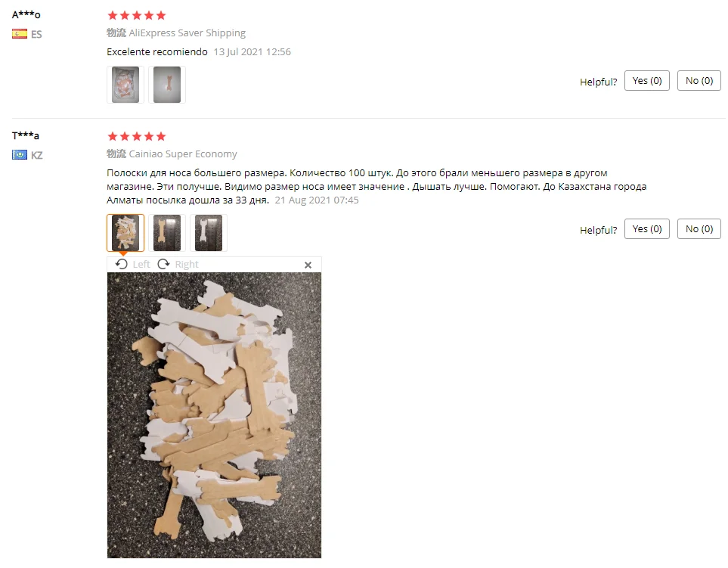728x568 pixels.
Task: Vote No (0) on A***o review
Action: click(699, 81)
